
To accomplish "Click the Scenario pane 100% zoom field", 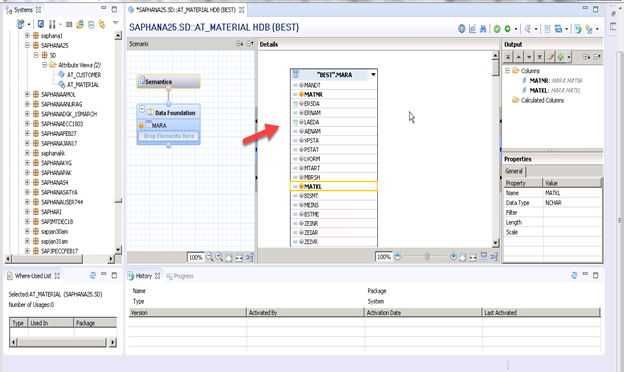I will [196, 257].
